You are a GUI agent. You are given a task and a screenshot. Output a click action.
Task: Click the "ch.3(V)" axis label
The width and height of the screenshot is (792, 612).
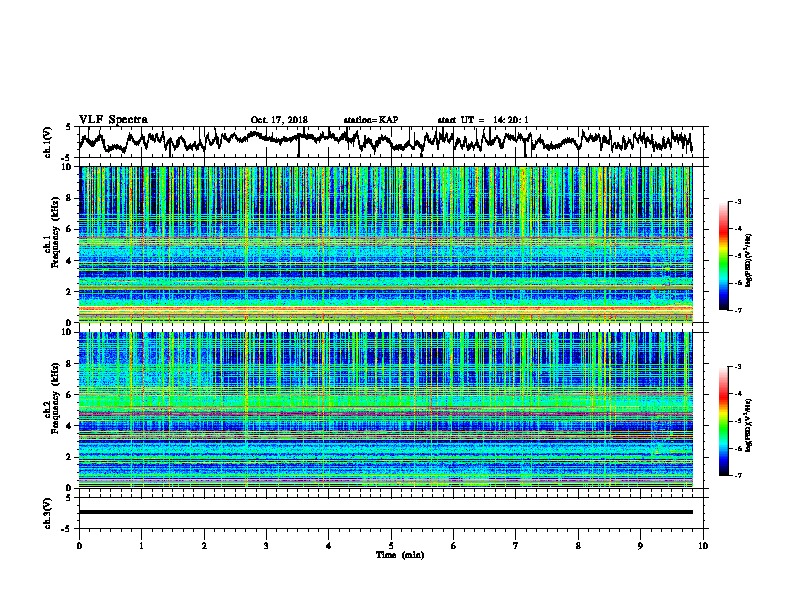pyautogui.click(x=47, y=513)
